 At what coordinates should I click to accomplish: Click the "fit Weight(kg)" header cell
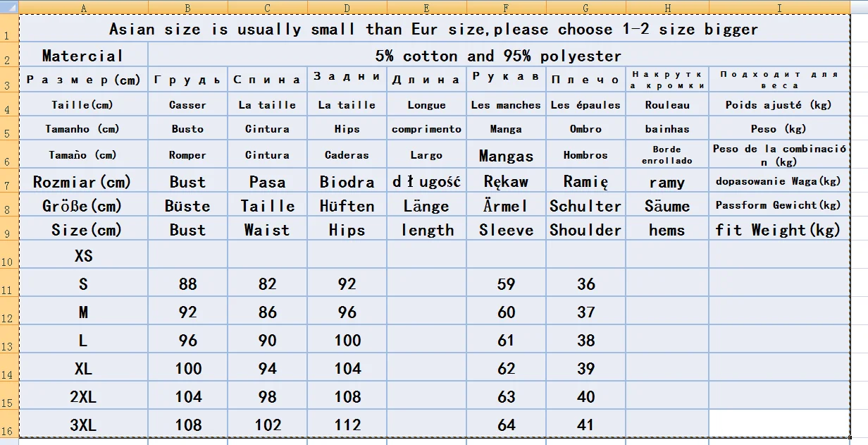point(779,230)
